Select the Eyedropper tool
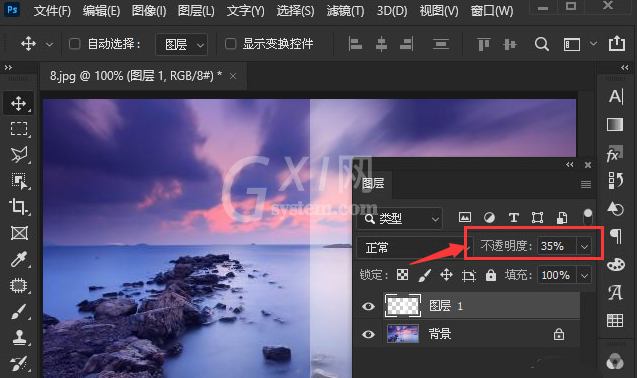 click(19, 259)
